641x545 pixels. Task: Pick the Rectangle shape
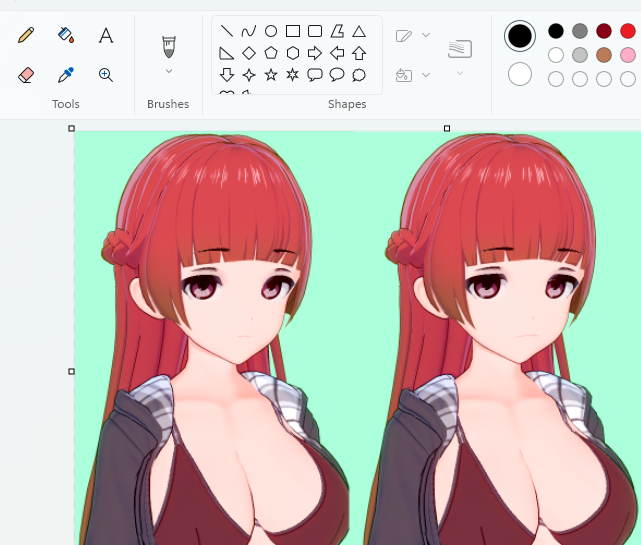[293, 31]
